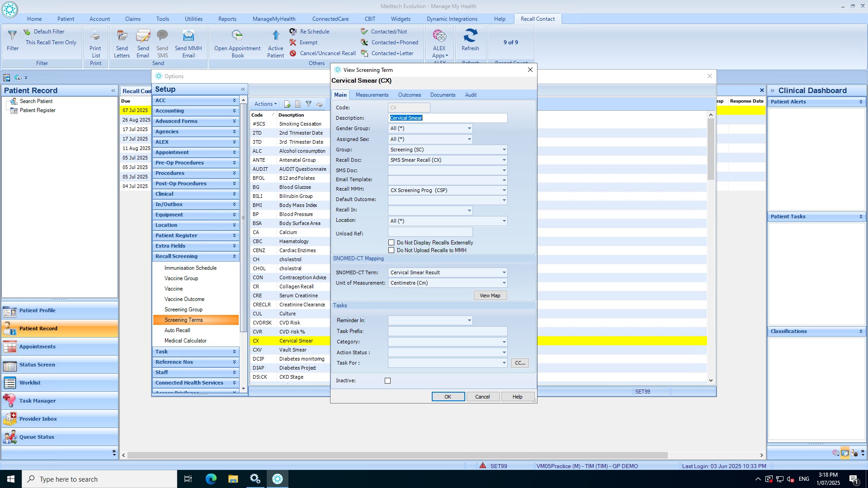The height and width of the screenshot is (488, 868).
Task: Open the Gender Group dropdown
Action: [x=469, y=129]
